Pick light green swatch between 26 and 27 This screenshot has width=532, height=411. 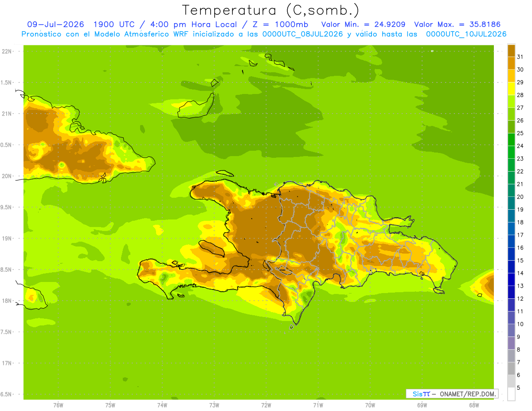(511, 114)
